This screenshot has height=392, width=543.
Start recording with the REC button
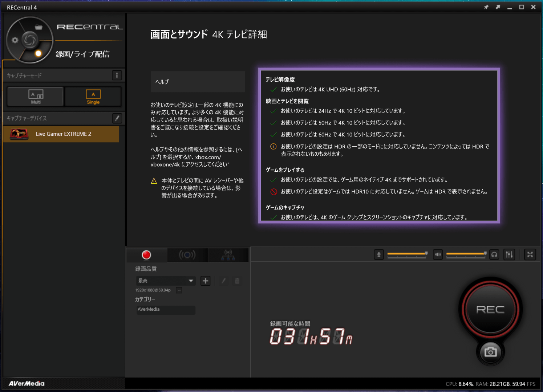[x=490, y=309]
